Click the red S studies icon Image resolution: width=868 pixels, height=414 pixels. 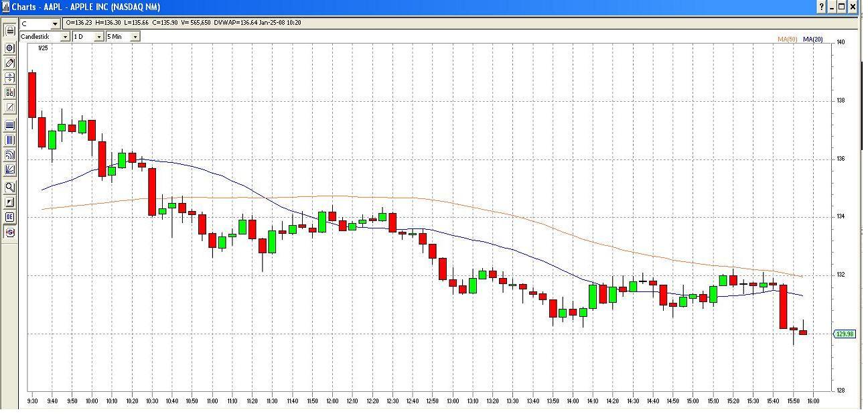(x=10, y=232)
